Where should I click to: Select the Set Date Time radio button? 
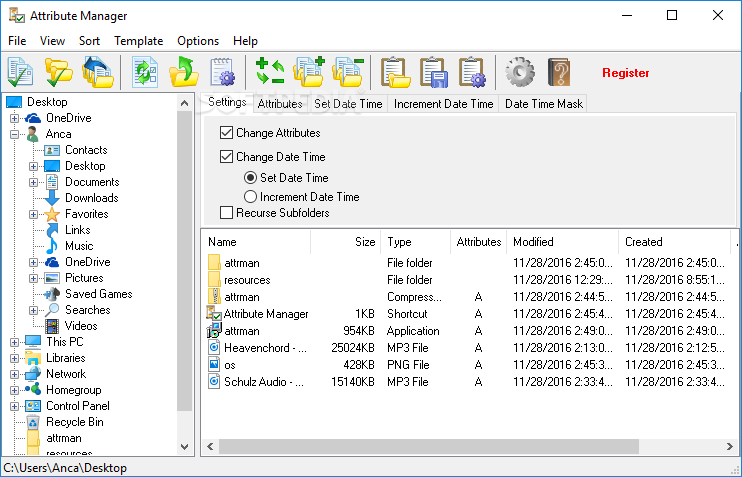coord(250,177)
